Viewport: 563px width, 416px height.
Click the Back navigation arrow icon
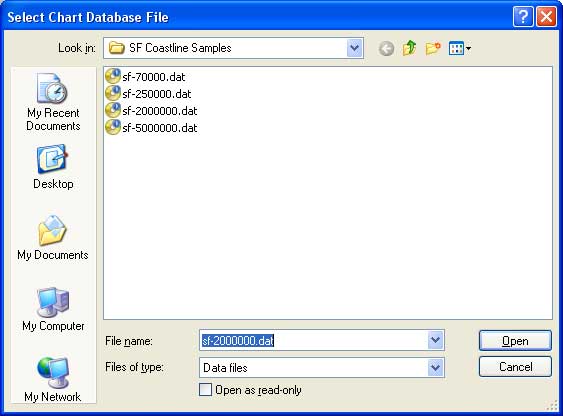(386, 48)
